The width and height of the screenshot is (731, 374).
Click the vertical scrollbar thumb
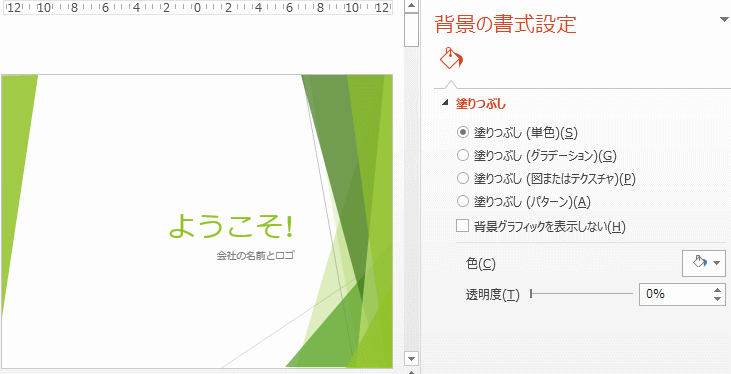coord(411,30)
